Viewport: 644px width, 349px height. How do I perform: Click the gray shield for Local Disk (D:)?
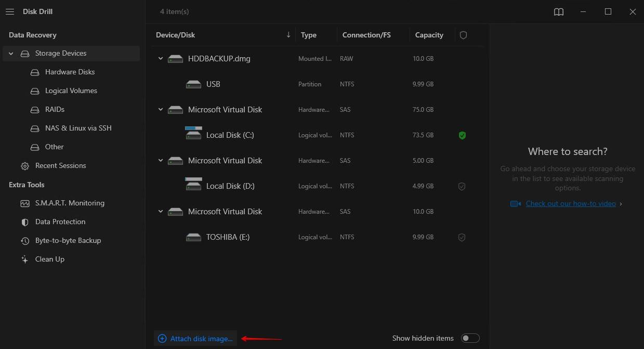point(462,186)
